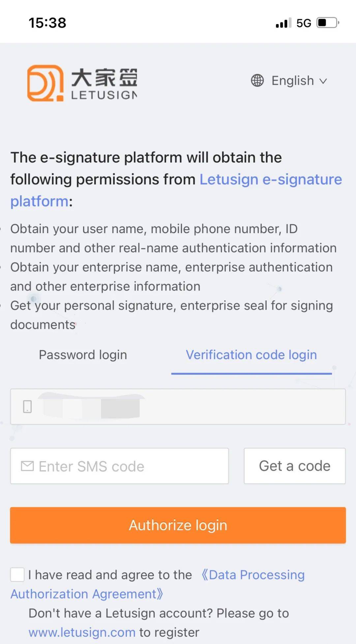The width and height of the screenshot is (356, 644).
Task: Tap the 5G network indicator
Action: [x=304, y=23]
